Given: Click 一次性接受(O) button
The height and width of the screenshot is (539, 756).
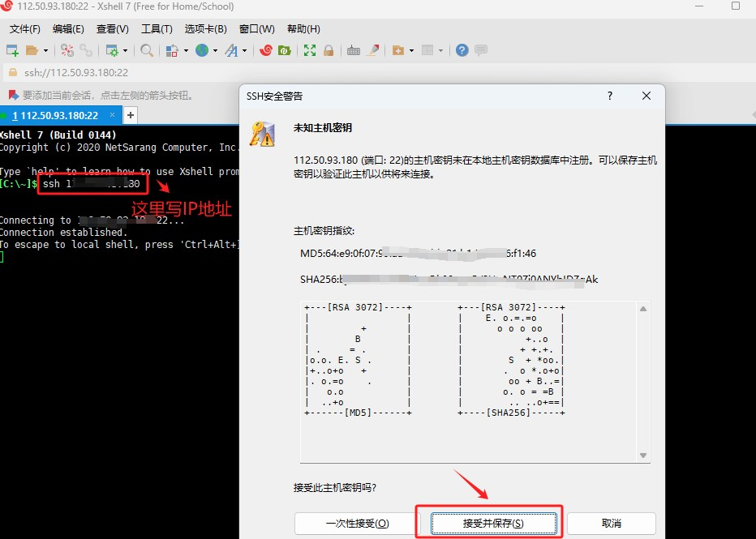Looking at the screenshot, I should click(x=357, y=524).
